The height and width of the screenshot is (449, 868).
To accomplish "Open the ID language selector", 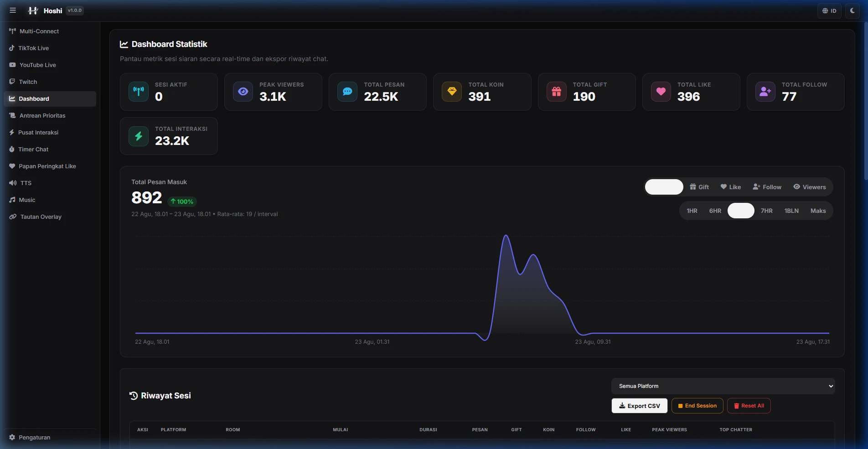I will 829,10.
